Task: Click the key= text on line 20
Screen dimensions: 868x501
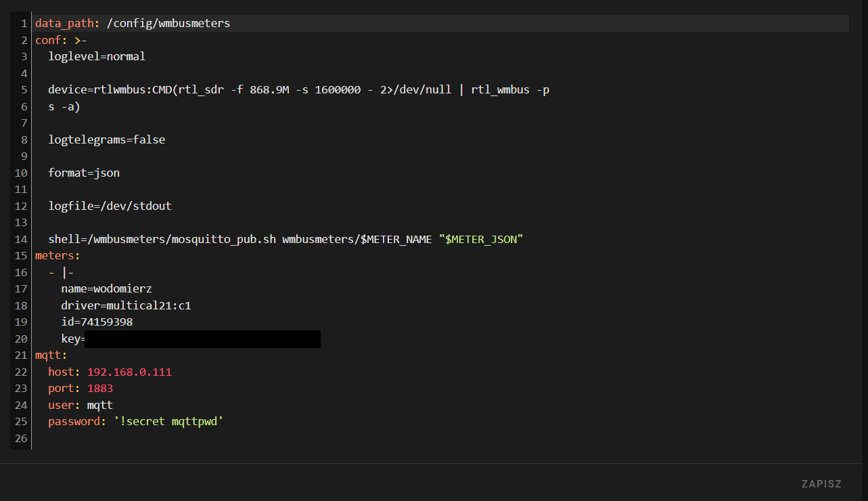Action: [x=73, y=339]
